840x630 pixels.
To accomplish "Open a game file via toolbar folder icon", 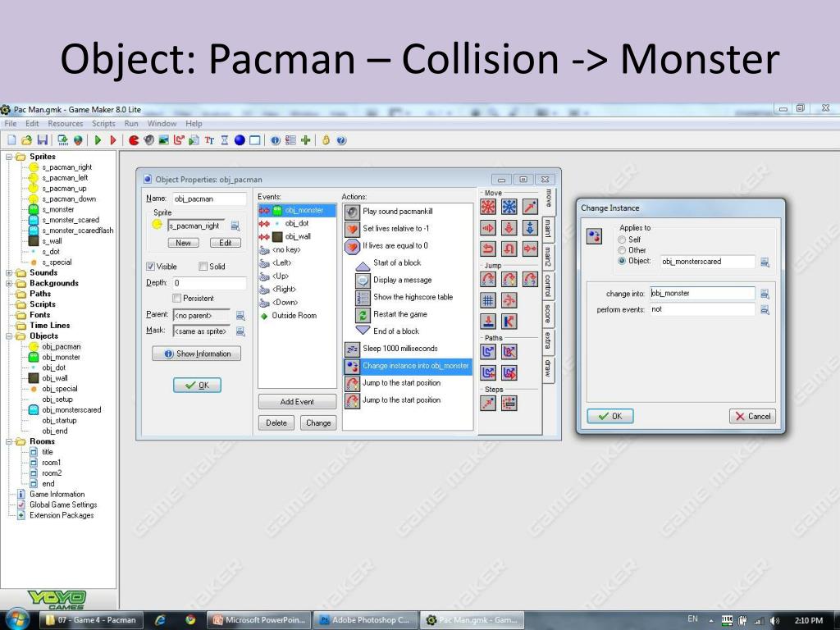I will 27,140.
